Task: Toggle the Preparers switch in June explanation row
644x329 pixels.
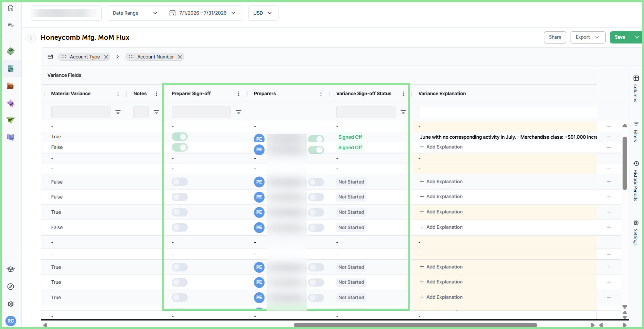Action: [316, 139]
